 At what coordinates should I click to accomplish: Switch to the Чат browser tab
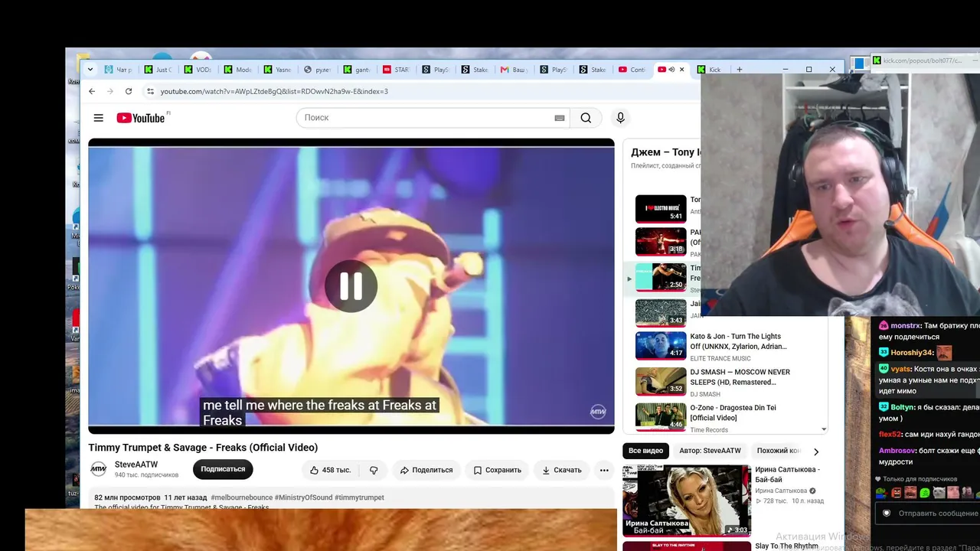pyautogui.click(x=119, y=70)
